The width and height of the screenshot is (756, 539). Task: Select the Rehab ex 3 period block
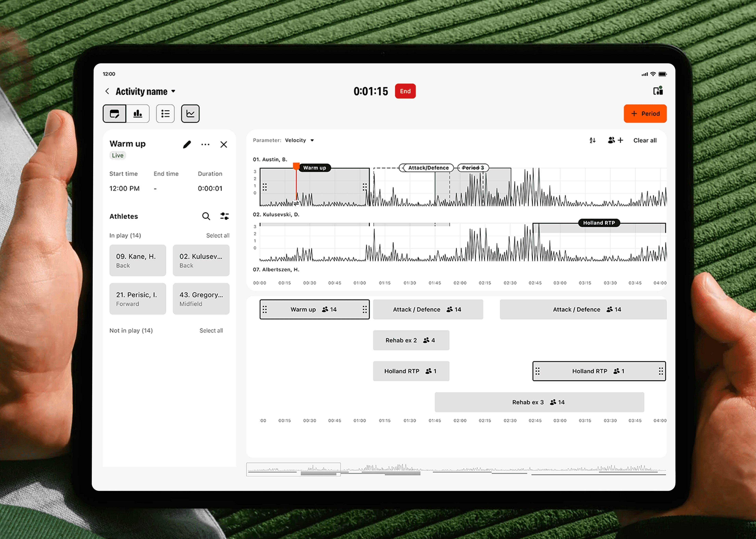coord(539,403)
